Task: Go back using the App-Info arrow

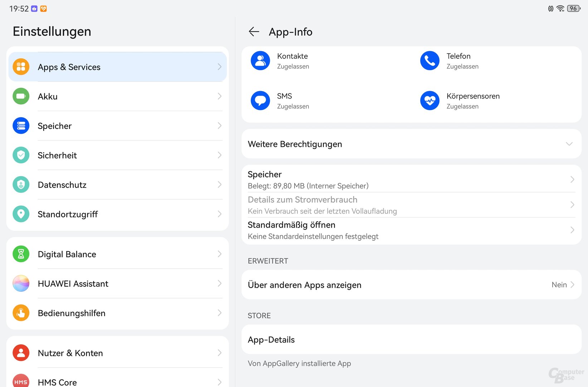Action: (x=254, y=32)
